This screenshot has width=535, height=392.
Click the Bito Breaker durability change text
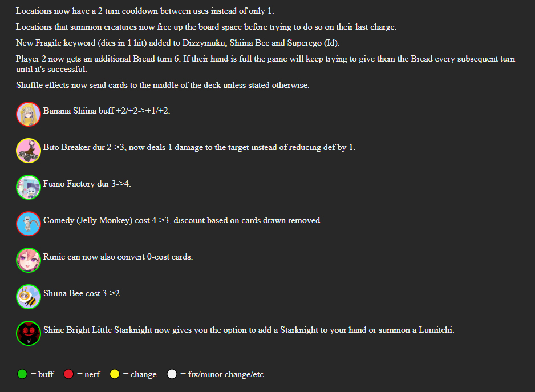coord(199,147)
